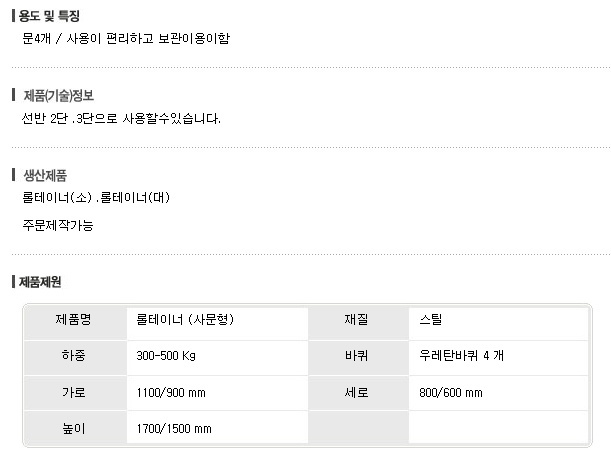Click the 바퀴 label cell
Viewport: 611px width, 470px height.
click(x=356, y=356)
